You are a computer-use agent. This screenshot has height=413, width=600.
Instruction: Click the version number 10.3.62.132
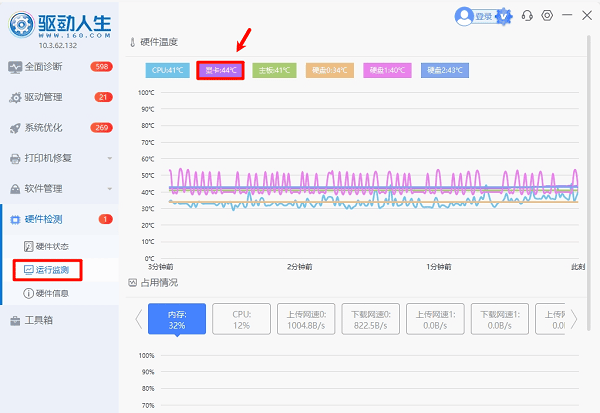point(58,45)
